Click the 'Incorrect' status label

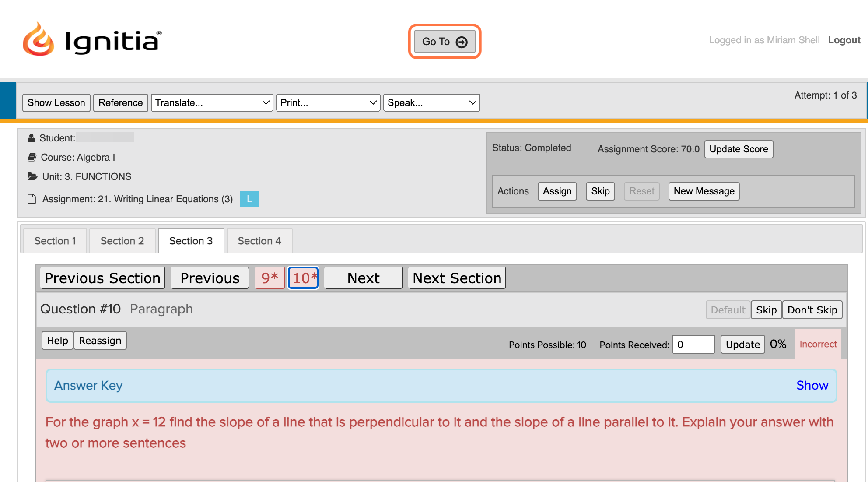(x=818, y=344)
